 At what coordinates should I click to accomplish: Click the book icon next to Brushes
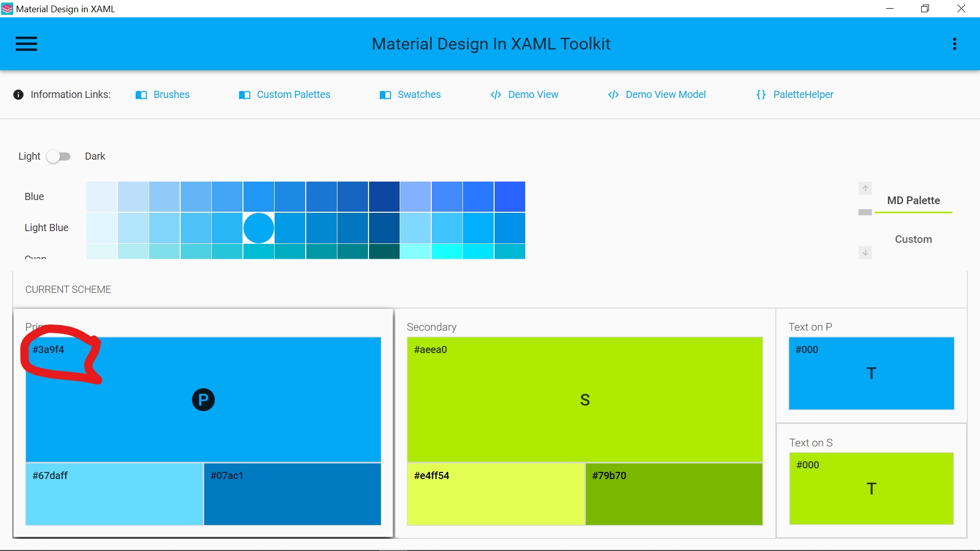pos(141,95)
